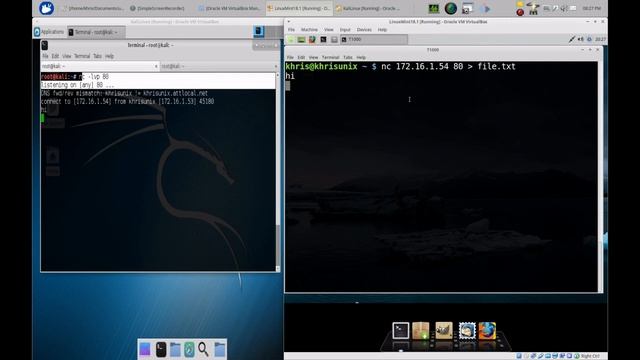This screenshot has height=360, width=640.
Task: Open package installer box icon in Mint dock
Action: click(x=421, y=331)
